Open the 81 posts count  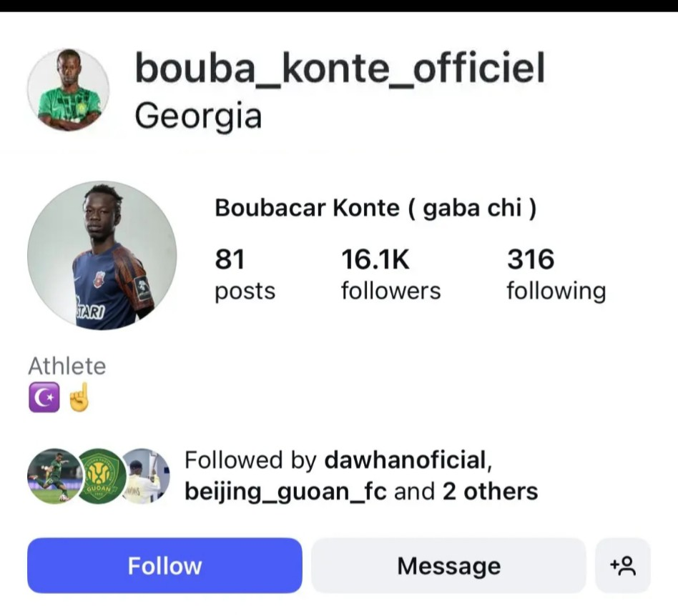[245, 274]
